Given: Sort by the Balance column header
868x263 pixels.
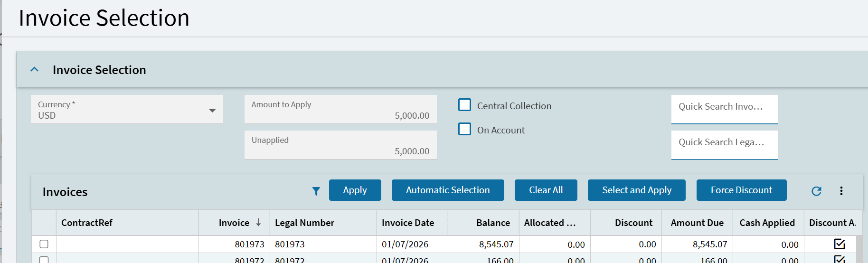Looking at the screenshot, I should click(492, 223).
